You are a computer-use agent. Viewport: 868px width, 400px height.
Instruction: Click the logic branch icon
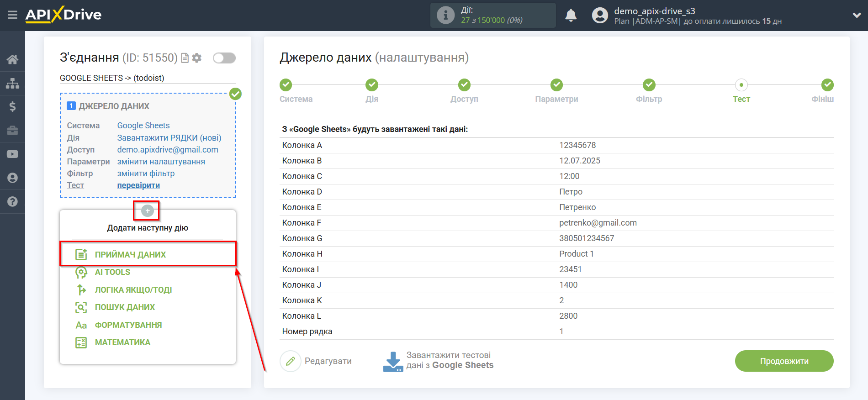(x=81, y=290)
